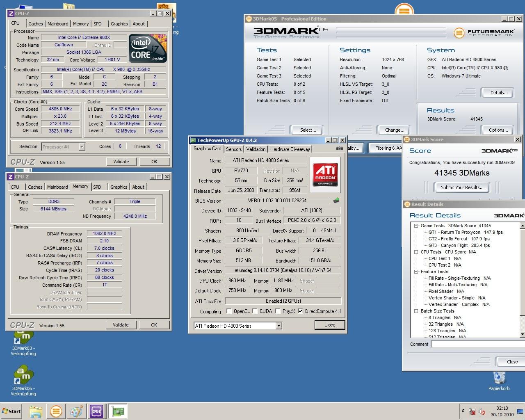The width and height of the screenshot is (525, 420).
Task: Click the GPU-Z title bar icon
Action: click(x=194, y=140)
